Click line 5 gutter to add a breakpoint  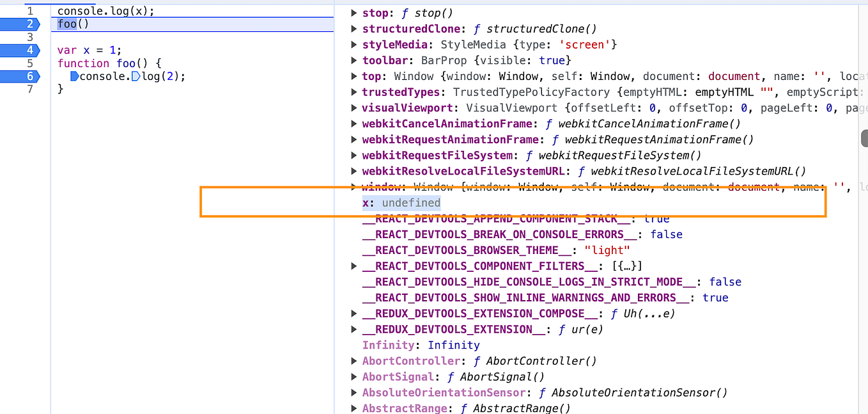(x=29, y=63)
